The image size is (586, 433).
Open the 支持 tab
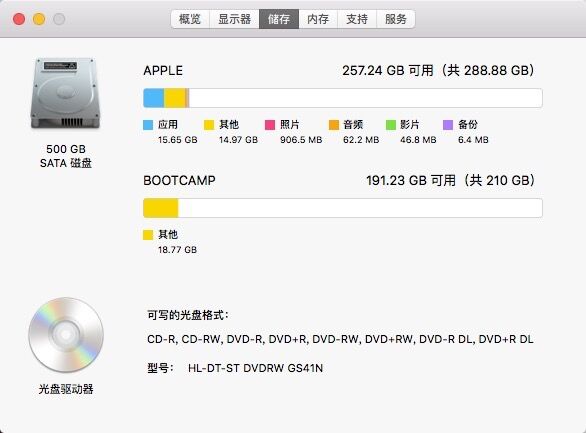pyautogui.click(x=357, y=19)
